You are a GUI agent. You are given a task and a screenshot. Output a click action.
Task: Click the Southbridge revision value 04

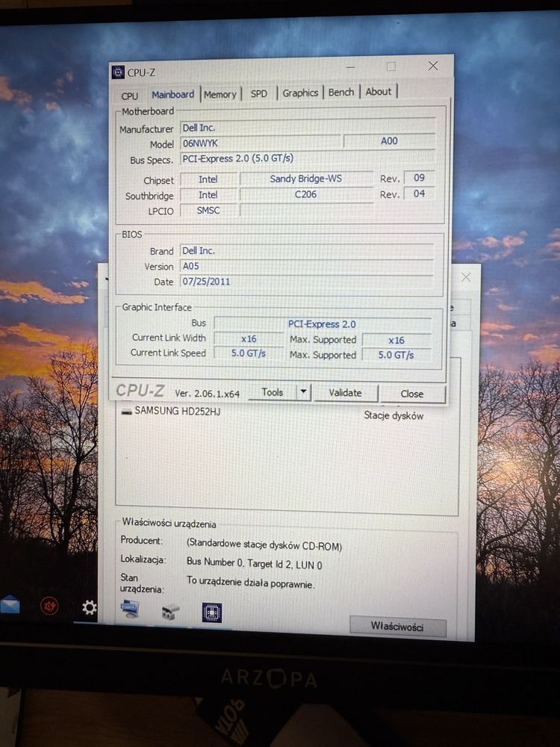coord(419,193)
